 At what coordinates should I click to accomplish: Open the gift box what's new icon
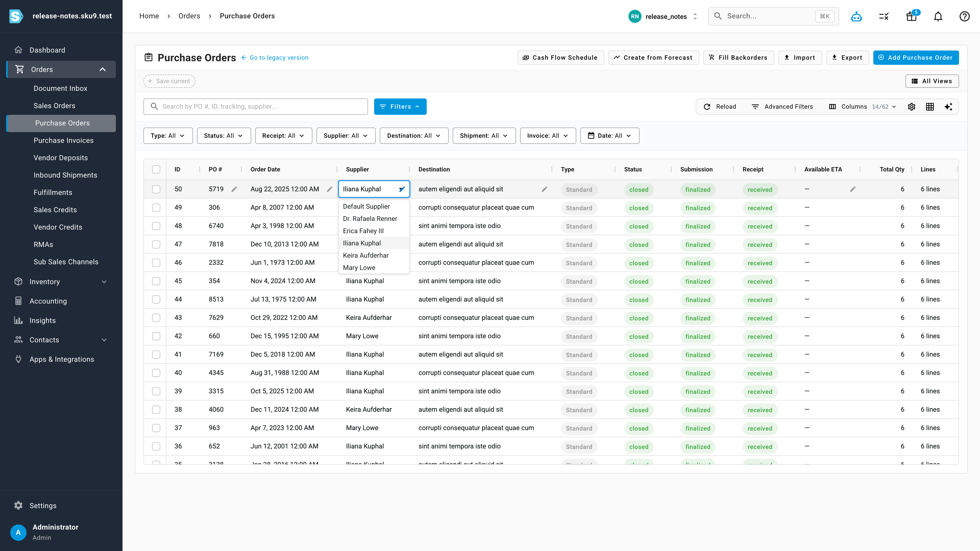coord(912,16)
